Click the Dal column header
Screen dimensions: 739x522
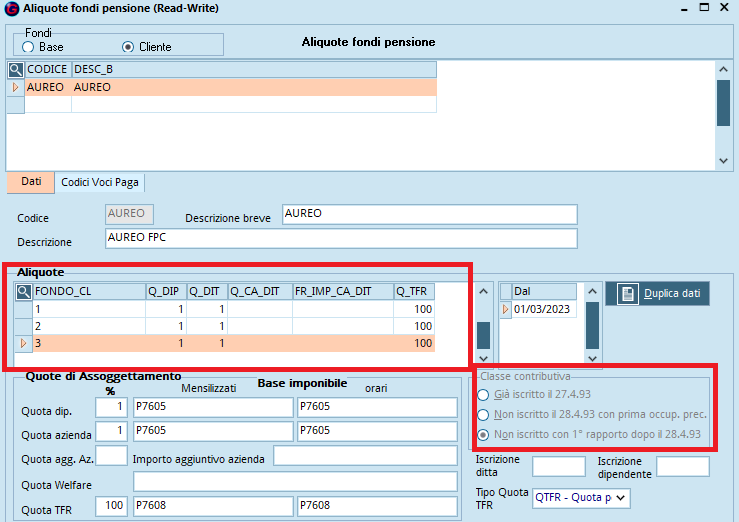[x=544, y=292]
